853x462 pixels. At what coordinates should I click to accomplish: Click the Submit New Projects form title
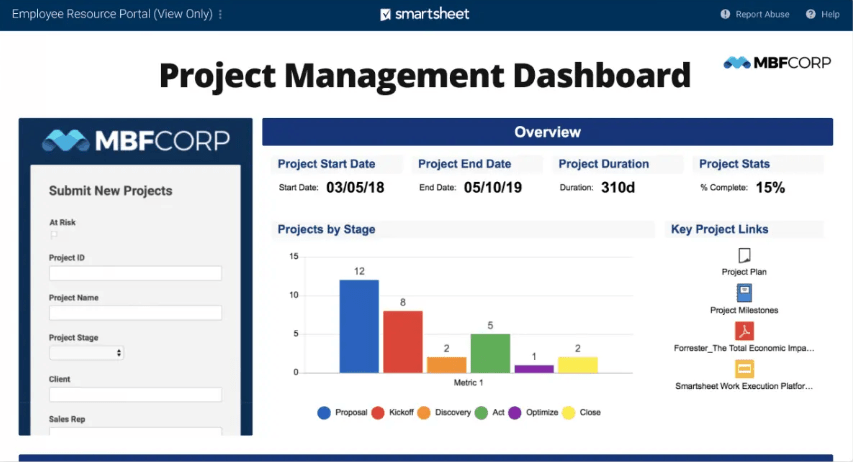tap(110, 191)
